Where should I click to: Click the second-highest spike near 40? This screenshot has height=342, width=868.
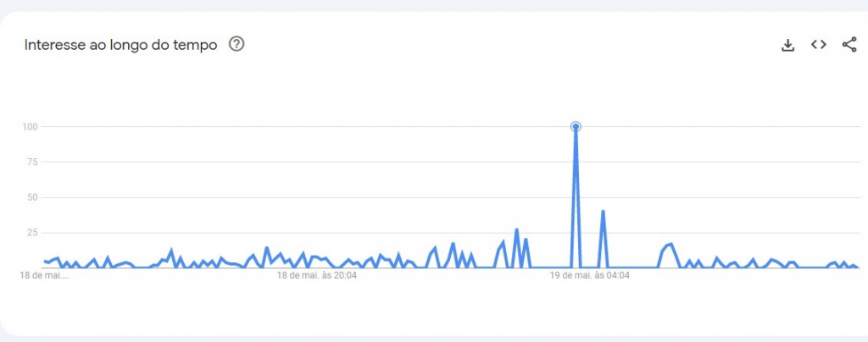click(x=603, y=211)
